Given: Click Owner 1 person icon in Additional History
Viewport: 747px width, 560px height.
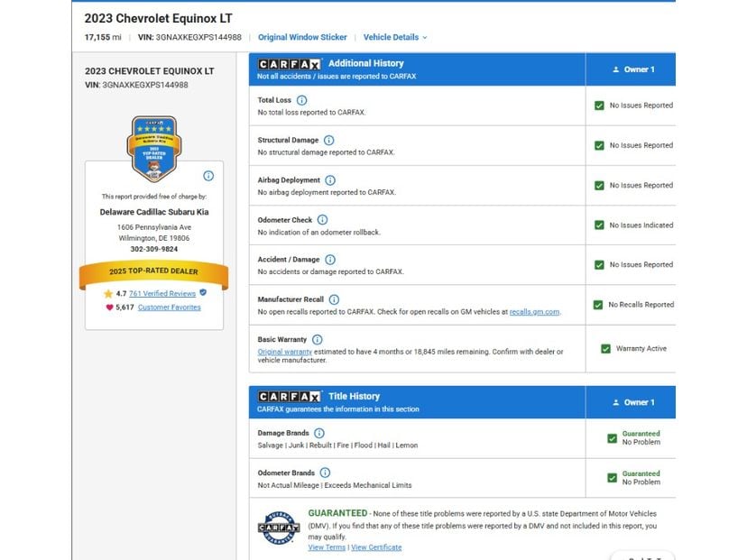Looking at the screenshot, I should (x=615, y=69).
